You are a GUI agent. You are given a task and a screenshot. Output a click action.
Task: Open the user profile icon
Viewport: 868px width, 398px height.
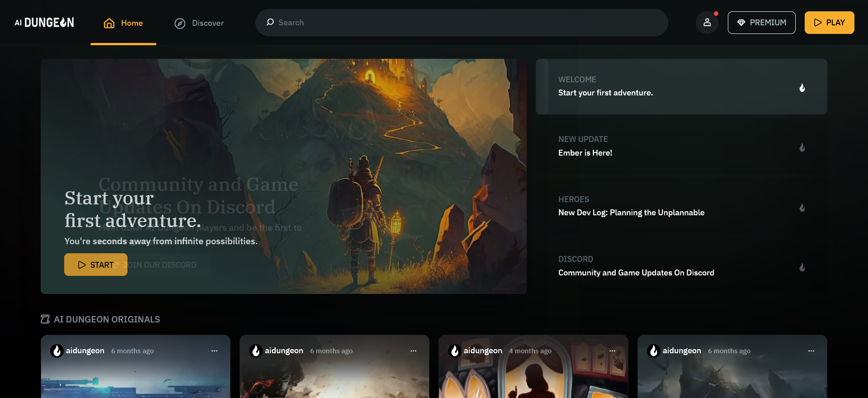click(707, 23)
